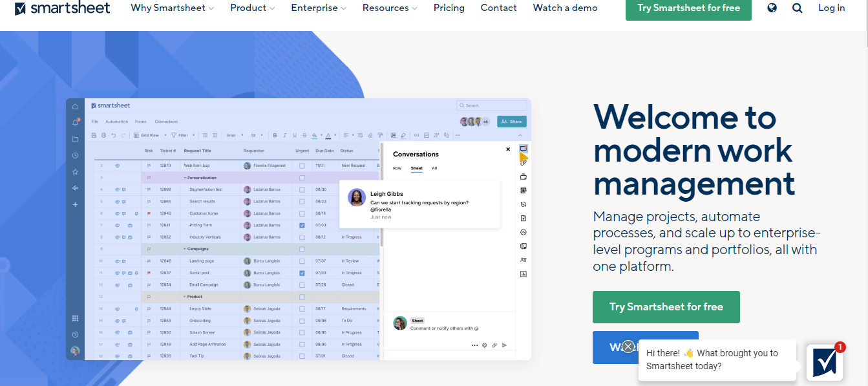This screenshot has height=386, width=868.
Task: Open the Grid View dropdown
Action: [x=150, y=135]
